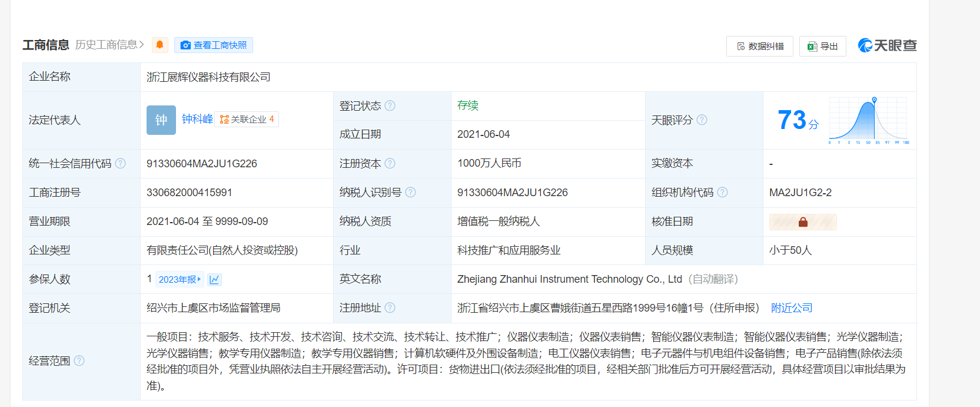Open 附近公司 nearby companies link
Image resolution: width=980 pixels, height=407 pixels.
click(792, 307)
